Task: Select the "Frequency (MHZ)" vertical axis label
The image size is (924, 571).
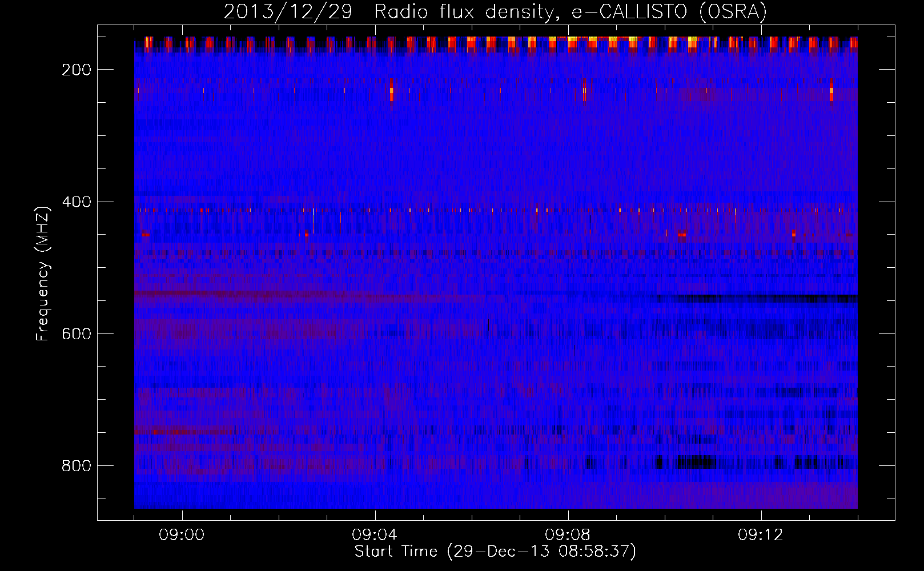Action: tap(43, 274)
